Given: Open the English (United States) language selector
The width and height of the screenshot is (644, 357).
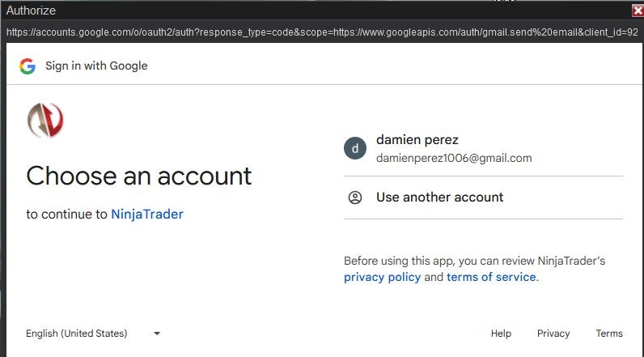Looking at the screenshot, I should click(77, 334).
